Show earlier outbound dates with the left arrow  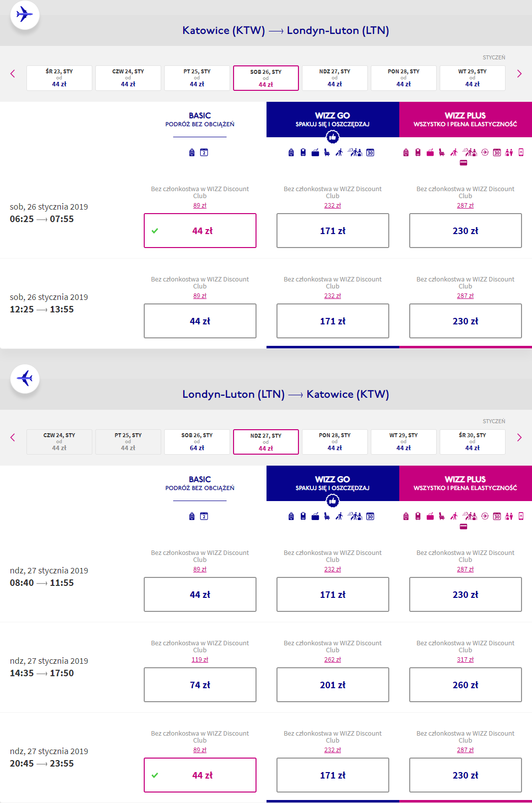(13, 74)
